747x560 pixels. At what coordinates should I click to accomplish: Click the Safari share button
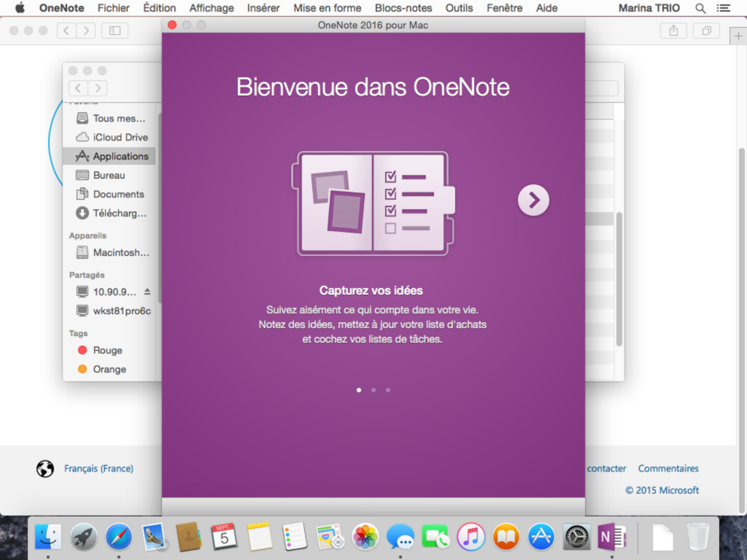pos(673,31)
